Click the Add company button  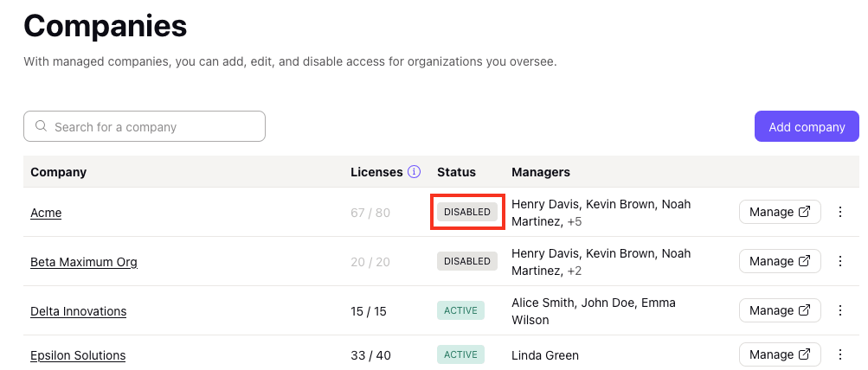807,127
